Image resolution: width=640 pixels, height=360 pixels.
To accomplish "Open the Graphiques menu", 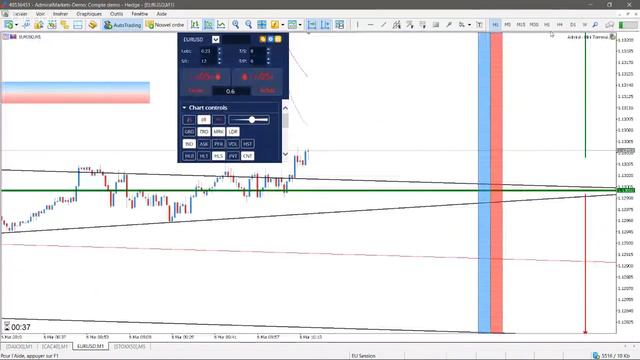I will pos(89,14).
